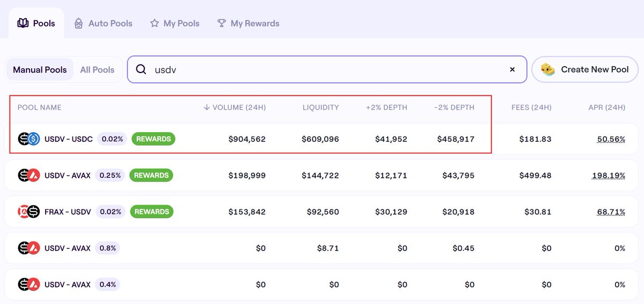Sort by APR (24H) column
The width and height of the screenshot is (644, 304).
(x=606, y=107)
